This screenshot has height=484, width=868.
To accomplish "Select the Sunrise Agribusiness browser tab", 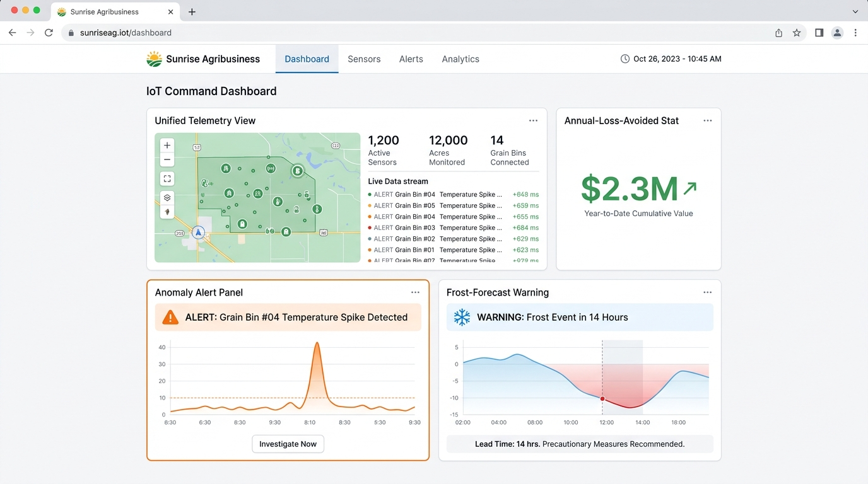I will pyautogui.click(x=115, y=12).
